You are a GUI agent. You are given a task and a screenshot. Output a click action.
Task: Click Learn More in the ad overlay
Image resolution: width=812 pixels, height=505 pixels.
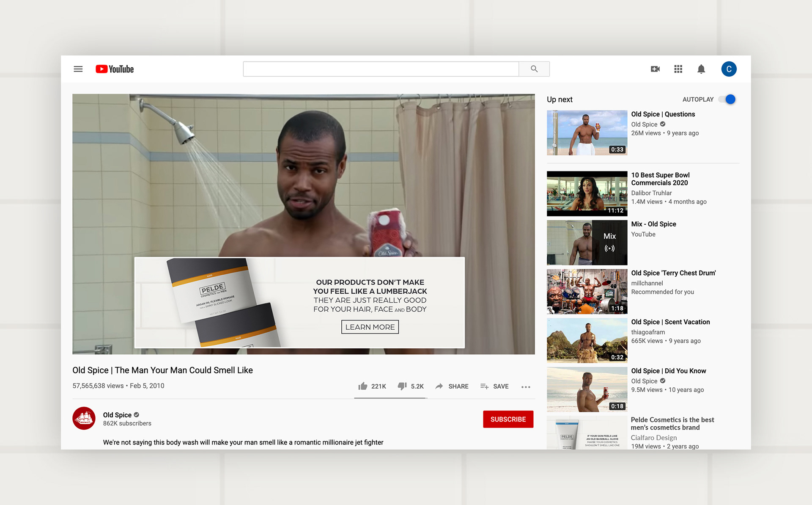tap(370, 327)
